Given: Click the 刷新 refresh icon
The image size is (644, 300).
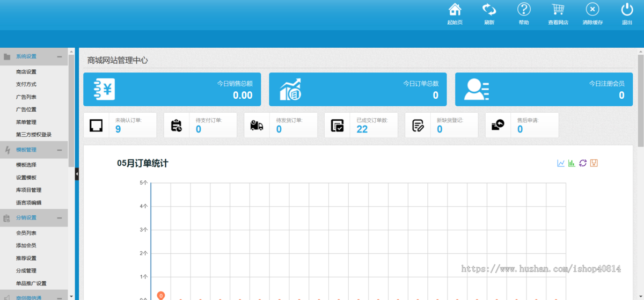Looking at the screenshot, I should tap(489, 9).
